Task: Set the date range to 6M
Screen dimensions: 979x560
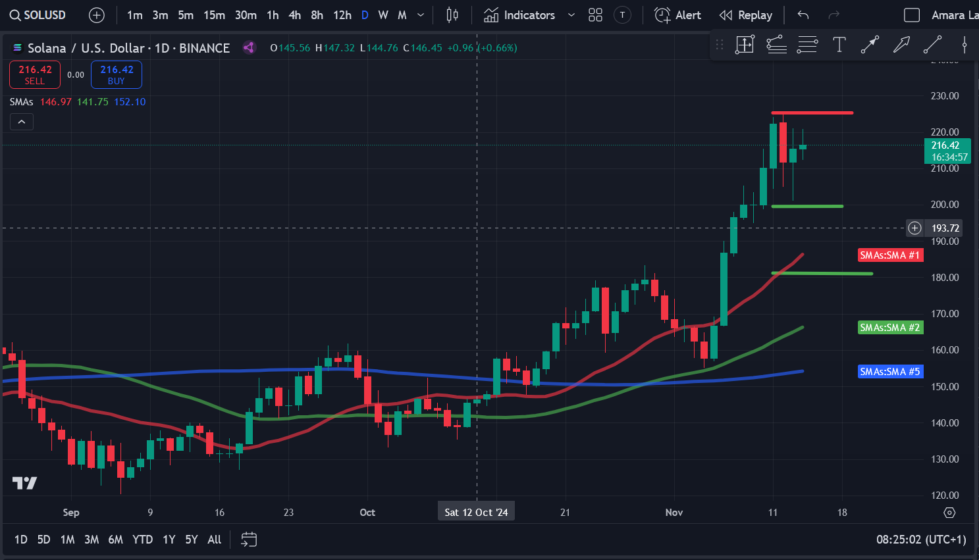Action: coord(116,540)
